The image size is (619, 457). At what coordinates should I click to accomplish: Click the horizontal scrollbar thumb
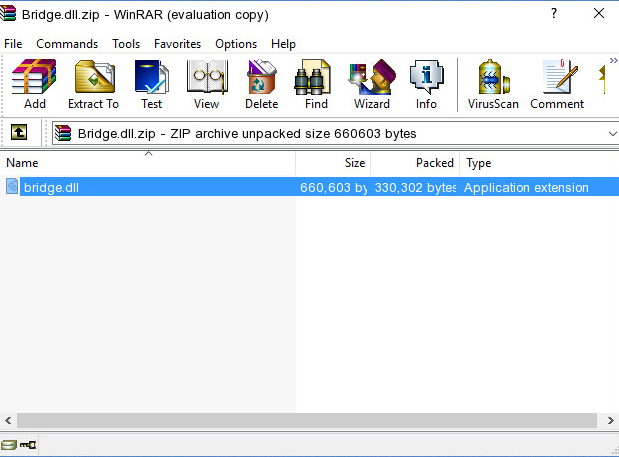point(307,420)
